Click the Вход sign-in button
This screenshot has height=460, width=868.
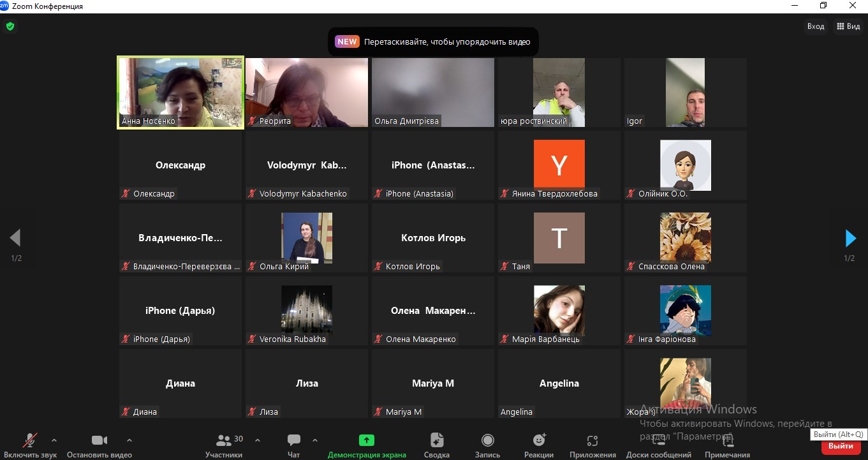[816, 26]
